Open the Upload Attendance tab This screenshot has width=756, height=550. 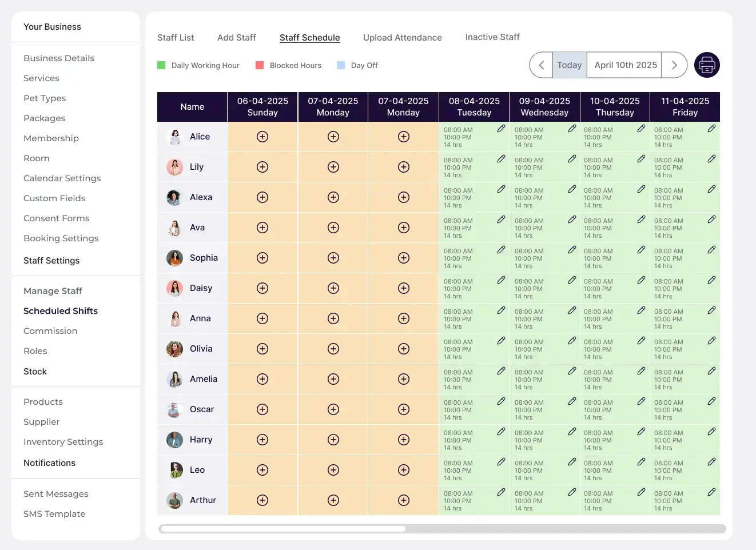pyautogui.click(x=402, y=38)
